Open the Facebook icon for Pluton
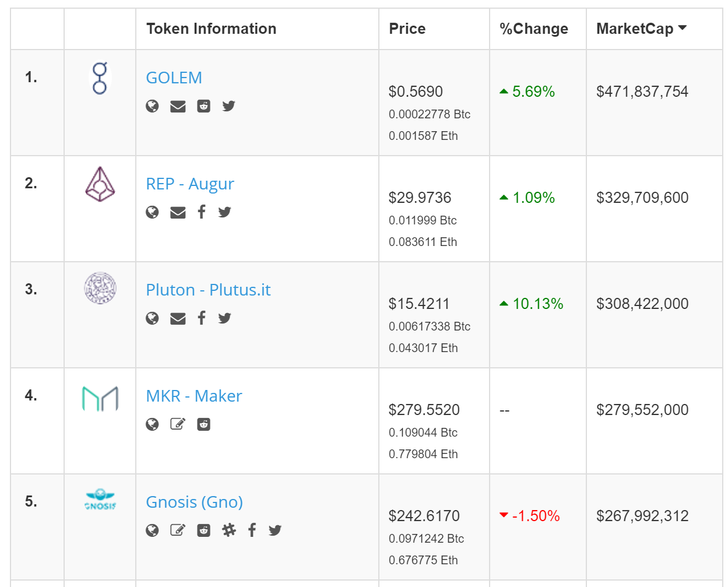 [x=201, y=318]
